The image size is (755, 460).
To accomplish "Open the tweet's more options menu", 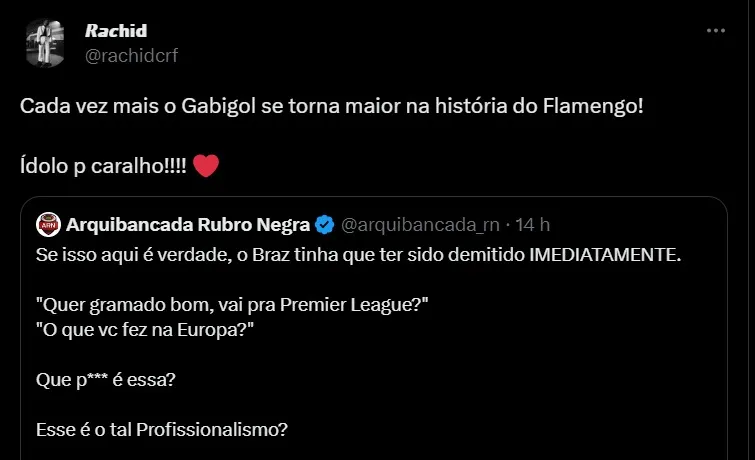I will click(x=716, y=31).
